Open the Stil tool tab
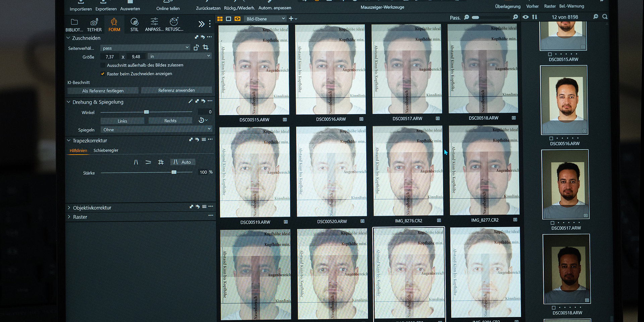Viewport: 644px width, 322px height. pyautogui.click(x=135, y=25)
